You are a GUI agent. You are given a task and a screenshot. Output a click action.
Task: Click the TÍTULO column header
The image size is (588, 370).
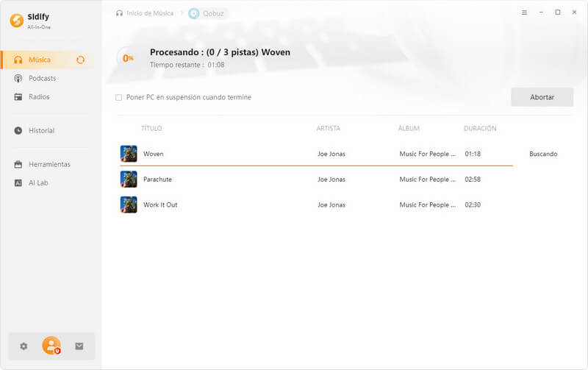[151, 128]
